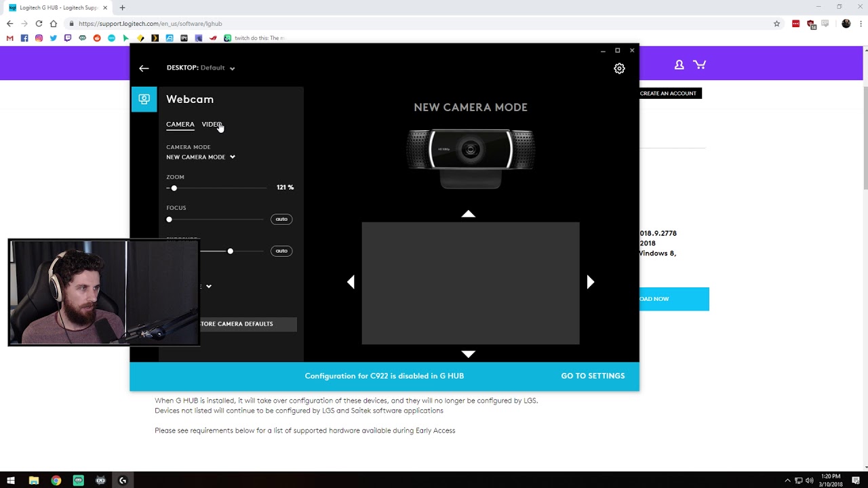The width and height of the screenshot is (868, 488).
Task: Switch to the VIDEO tab
Action: 211,125
